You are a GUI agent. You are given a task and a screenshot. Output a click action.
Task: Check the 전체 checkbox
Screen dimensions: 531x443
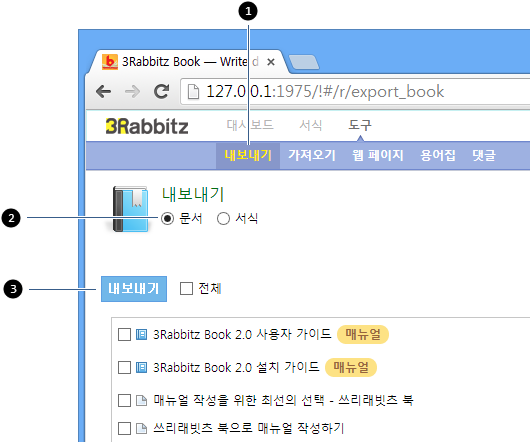[x=186, y=289]
